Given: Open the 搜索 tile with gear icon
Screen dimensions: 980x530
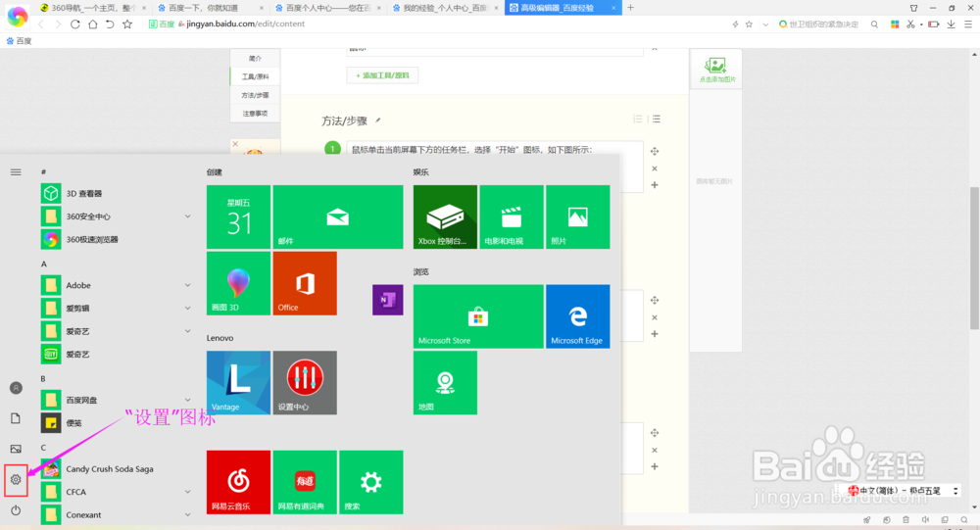Looking at the screenshot, I should (371, 482).
